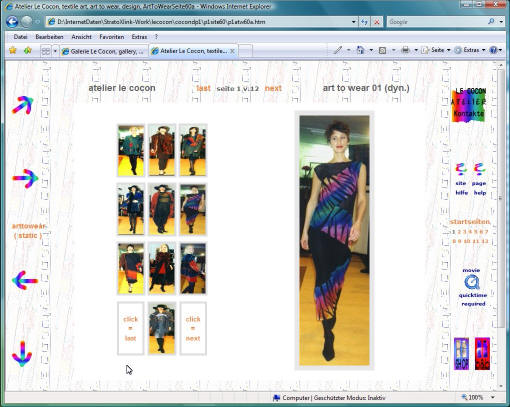Select middle thumbnail in top row

tap(162, 150)
